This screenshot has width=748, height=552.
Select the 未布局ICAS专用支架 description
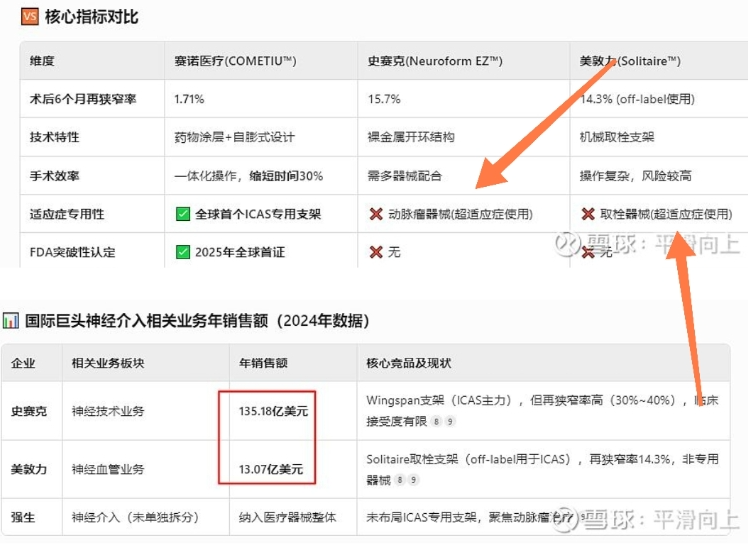[x=469, y=517]
